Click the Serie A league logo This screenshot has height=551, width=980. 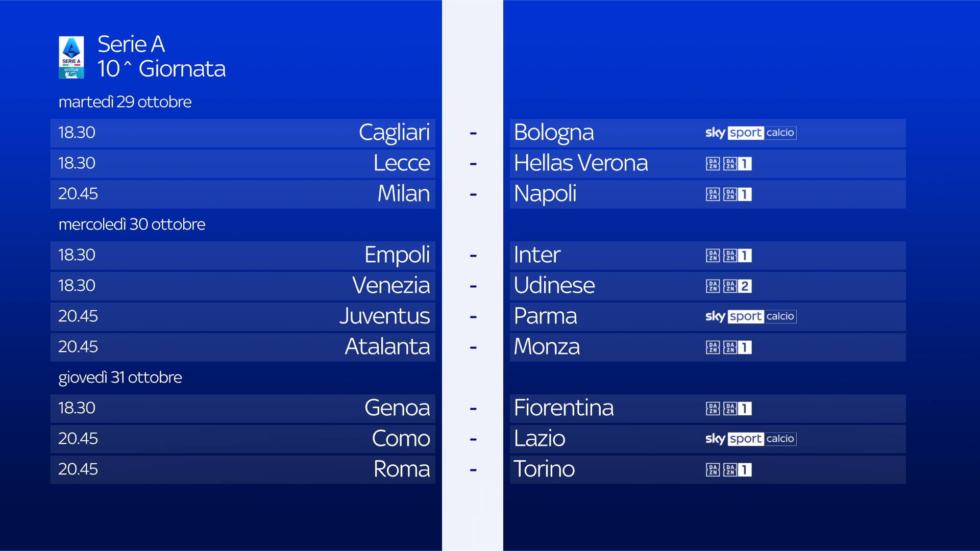(71, 57)
